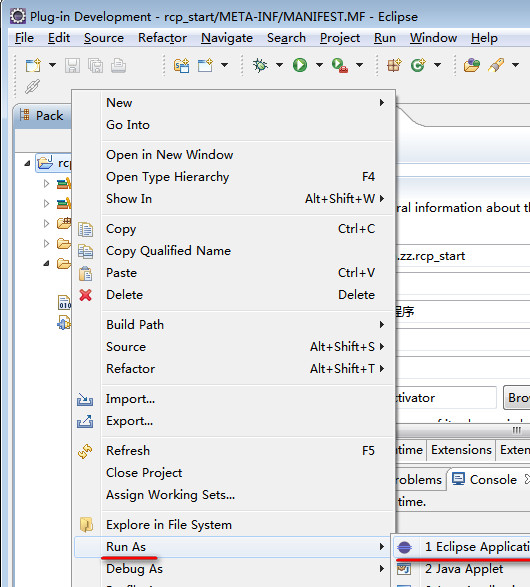Open the Search dropdown arrow
530x587 pixels.
click(515, 65)
